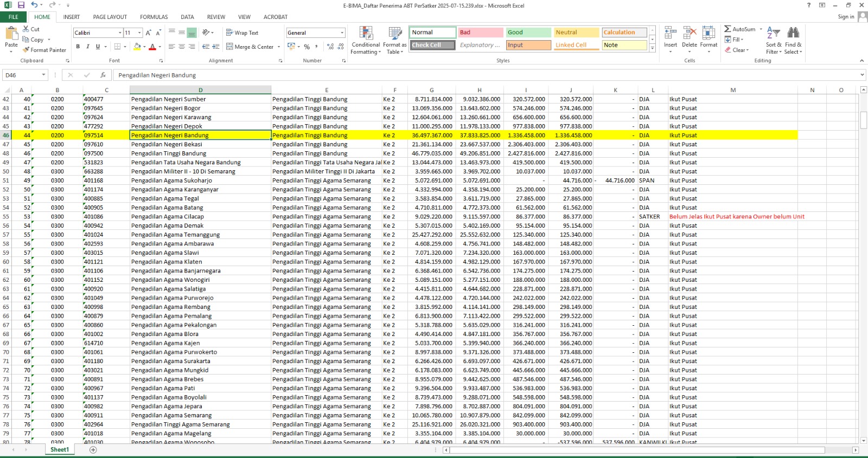Expand the formula bar

point(862,75)
